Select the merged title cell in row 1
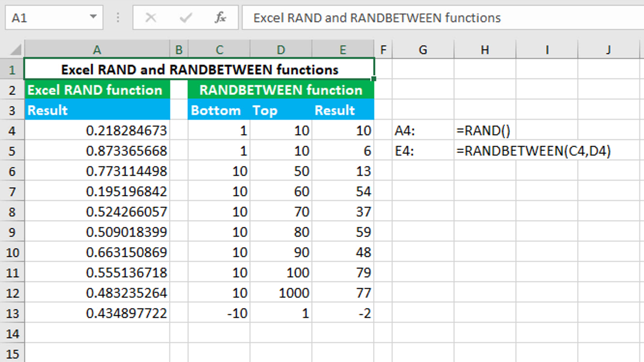The width and height of the screenshot is (644, 362). 199,69
